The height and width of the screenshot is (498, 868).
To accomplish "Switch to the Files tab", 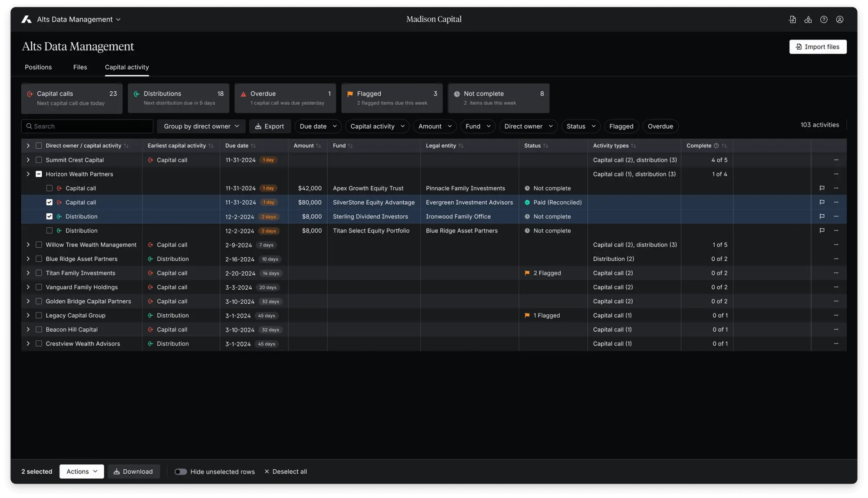I will click(x=80, y=67).
